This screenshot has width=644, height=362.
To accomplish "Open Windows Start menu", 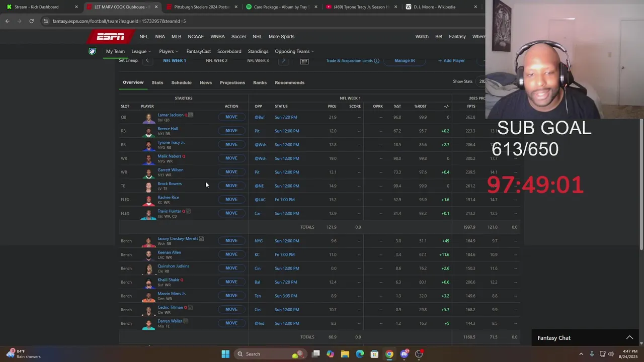I will click(x=225, y=354).
